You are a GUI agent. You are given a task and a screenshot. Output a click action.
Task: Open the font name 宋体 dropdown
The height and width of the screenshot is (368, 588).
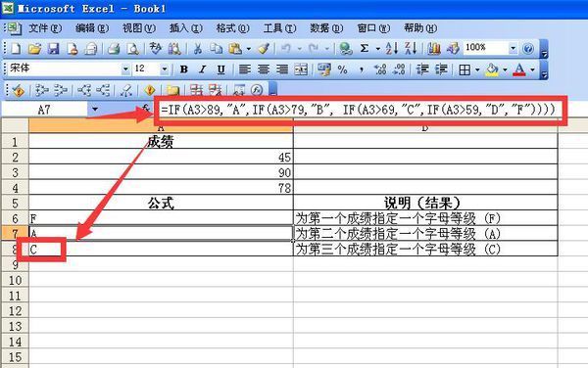click(125, 69)
